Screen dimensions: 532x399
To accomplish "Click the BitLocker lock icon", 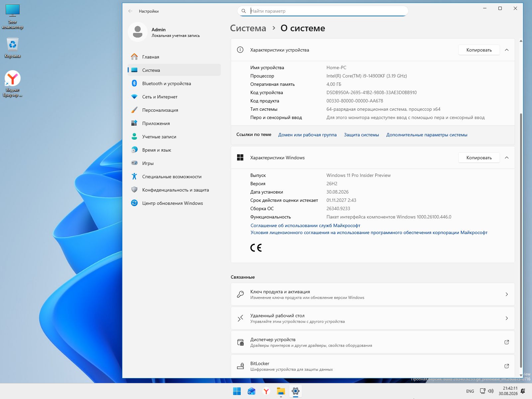I will pyautogui.click(x=240, y=366).
